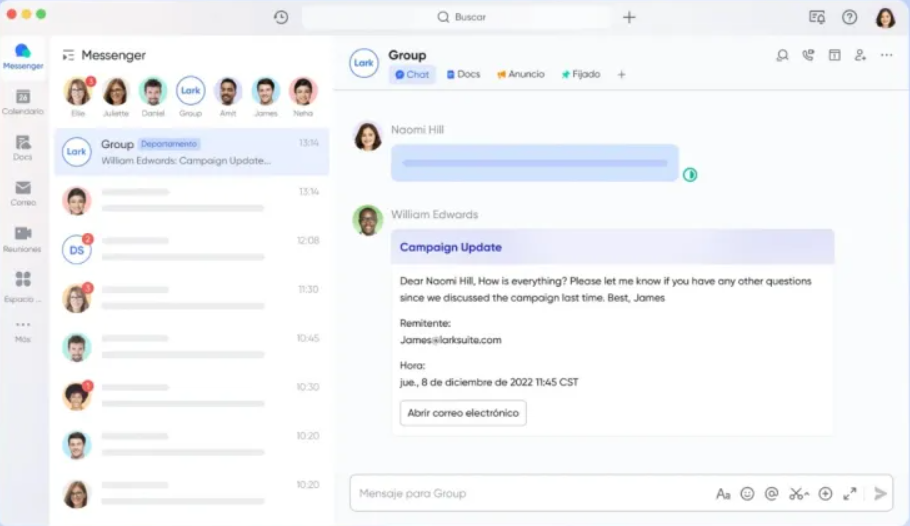Open Reuniones video meetings

click(23, 239)
